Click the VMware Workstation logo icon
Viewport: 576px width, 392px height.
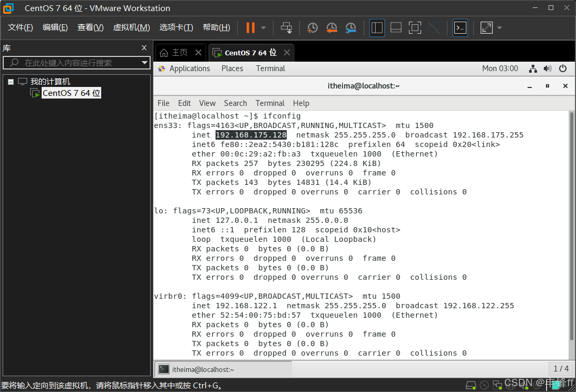pyautogui.click(x=8, y=8)
